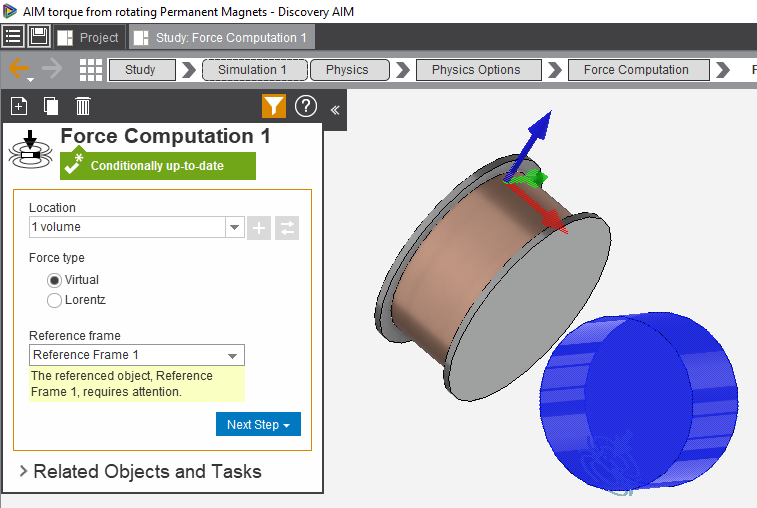Collapse the panel with double chevron

335,110
